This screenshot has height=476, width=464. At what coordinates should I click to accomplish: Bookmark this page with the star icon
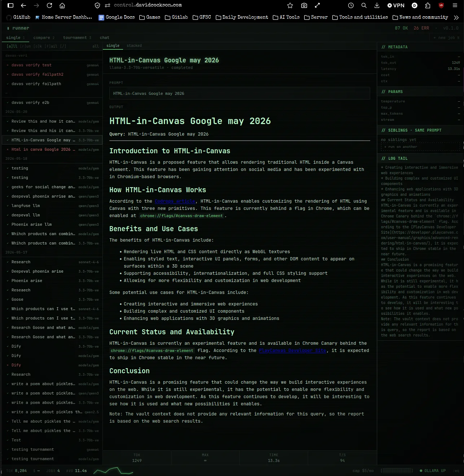290,5
